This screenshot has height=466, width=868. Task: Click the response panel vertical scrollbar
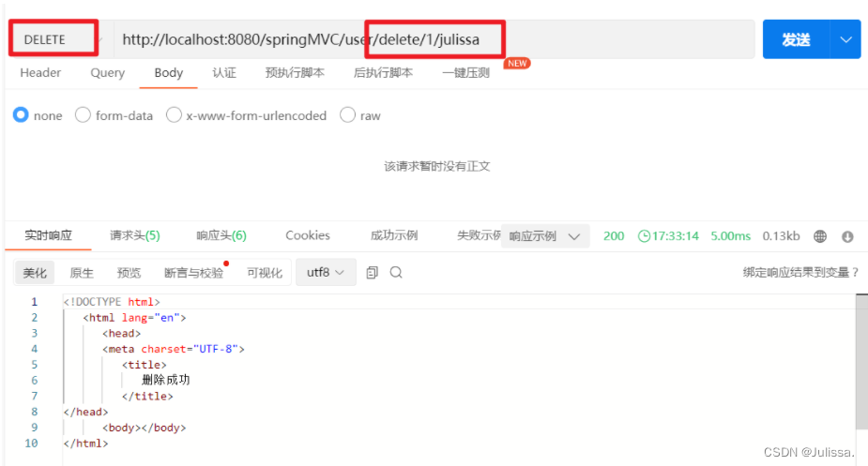tap(861, 361)
